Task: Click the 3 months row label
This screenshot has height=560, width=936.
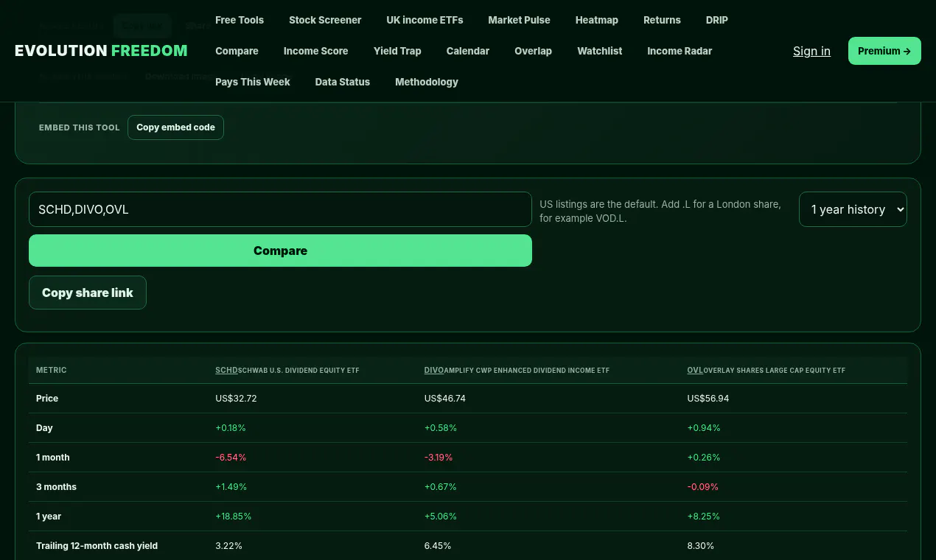Action: click(56, 487)
